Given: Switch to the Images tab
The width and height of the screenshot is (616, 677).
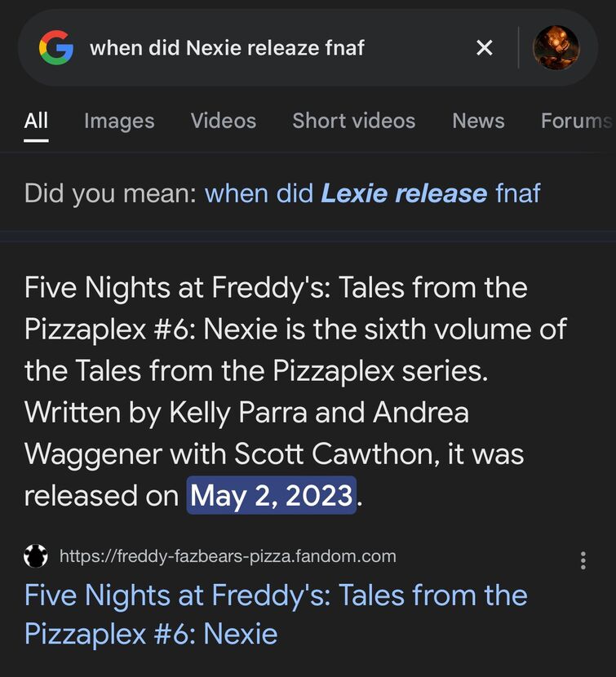Looking at the screenshot, I should tap(119, 121).
